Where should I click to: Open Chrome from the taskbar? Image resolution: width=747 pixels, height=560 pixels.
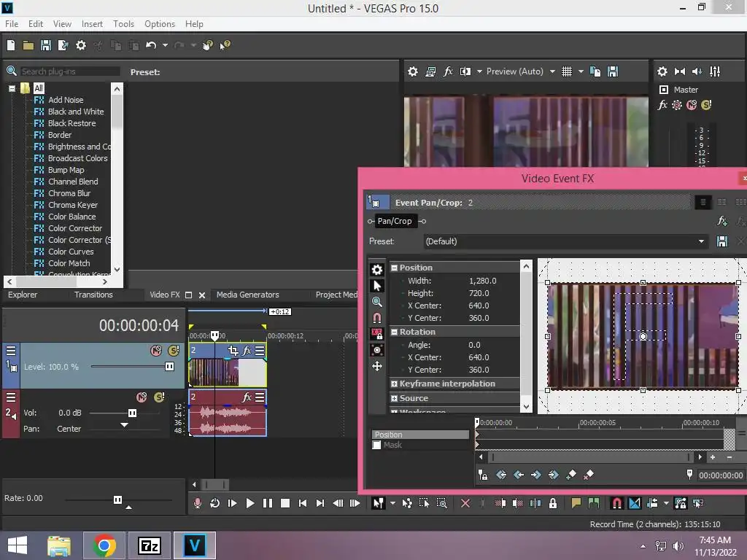pyautogui.click(x=104, y=545)
